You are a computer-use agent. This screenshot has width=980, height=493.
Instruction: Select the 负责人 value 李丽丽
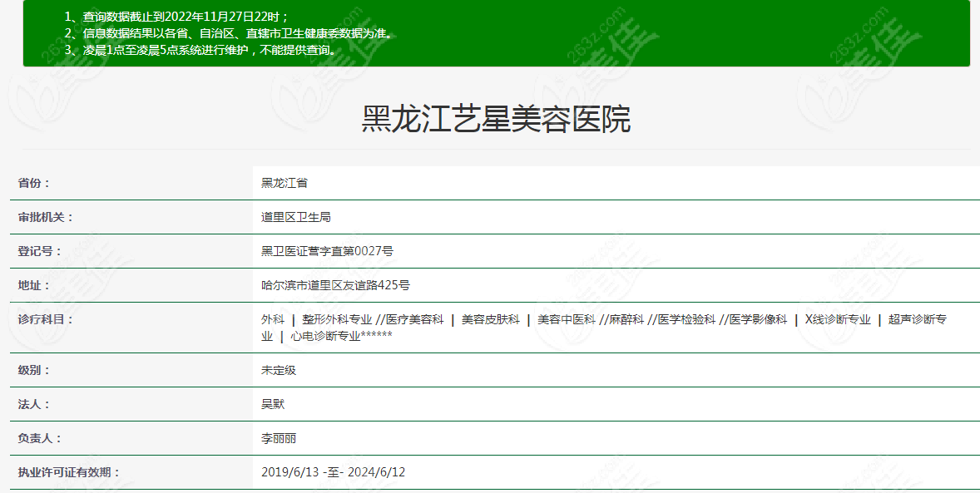point(279,438)
